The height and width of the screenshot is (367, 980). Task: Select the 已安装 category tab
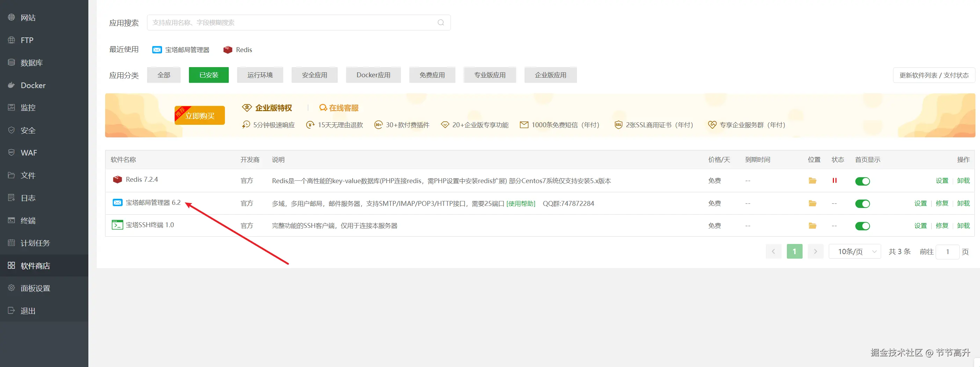[209, 75]
